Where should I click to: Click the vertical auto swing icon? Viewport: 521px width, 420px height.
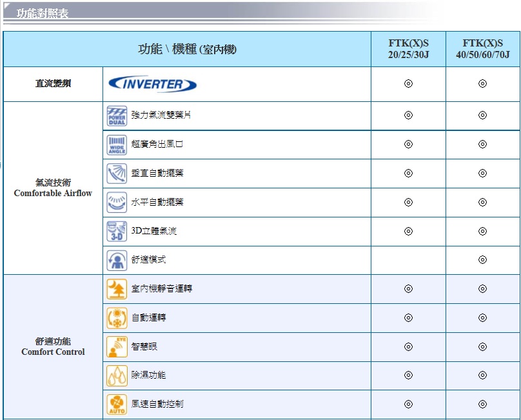(x=117, y=174)
